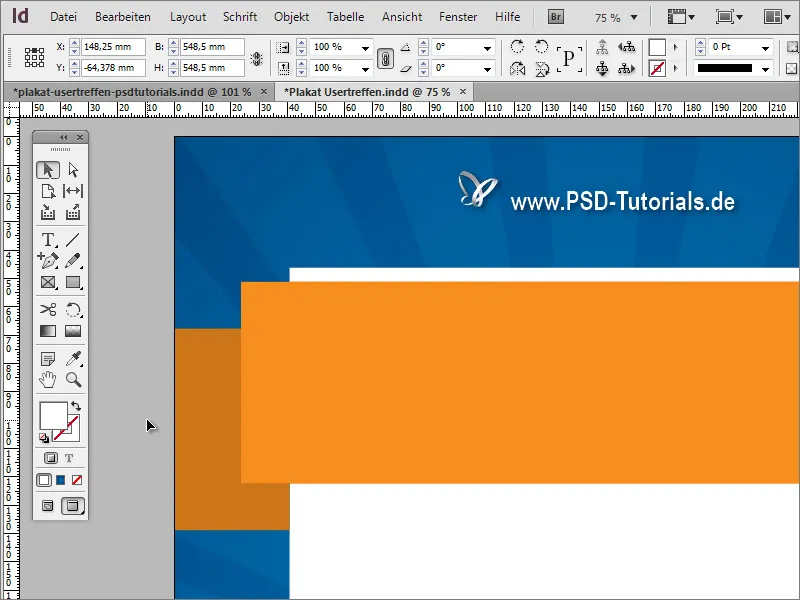This screenshot has width=800, height=600.
Task: Open stroke style dropdown
Action: coord(765,69)
